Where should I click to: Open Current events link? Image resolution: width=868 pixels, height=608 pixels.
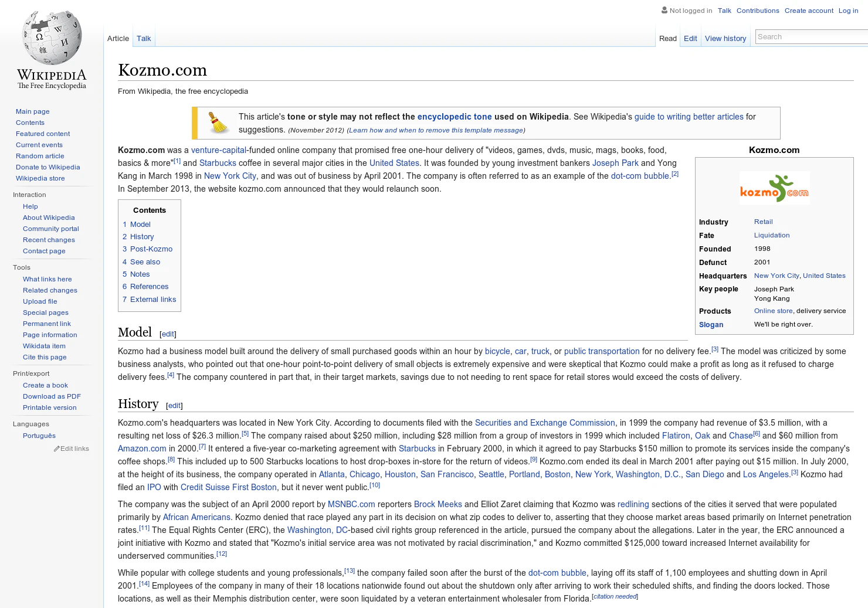point(39,145)
